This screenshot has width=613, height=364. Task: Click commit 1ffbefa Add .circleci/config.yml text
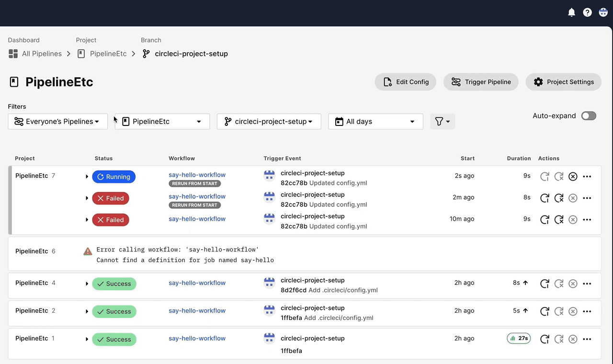pyautogui.click(x=327, y=318)
